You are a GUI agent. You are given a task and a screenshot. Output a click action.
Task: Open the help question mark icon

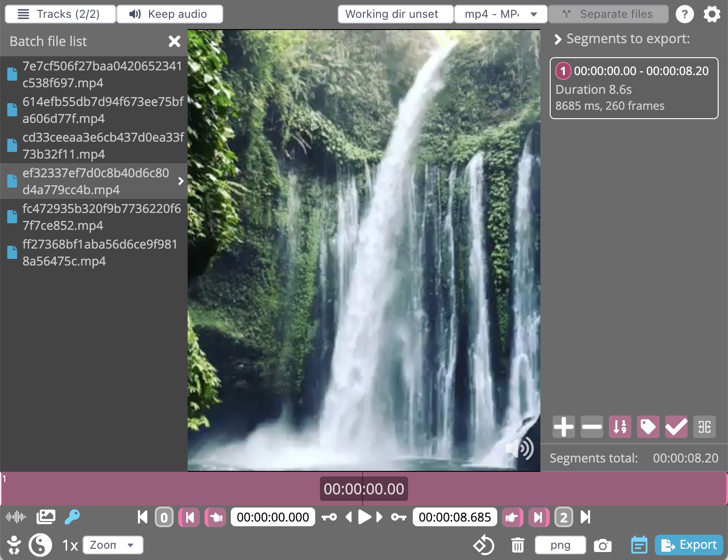pyautogui.click(x=685, y=14)
